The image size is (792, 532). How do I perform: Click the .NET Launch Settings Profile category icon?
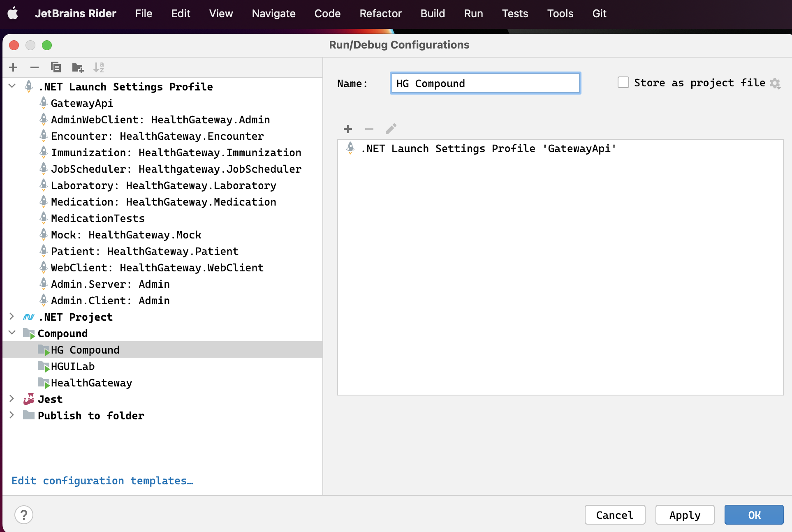(x=29, y=86)
